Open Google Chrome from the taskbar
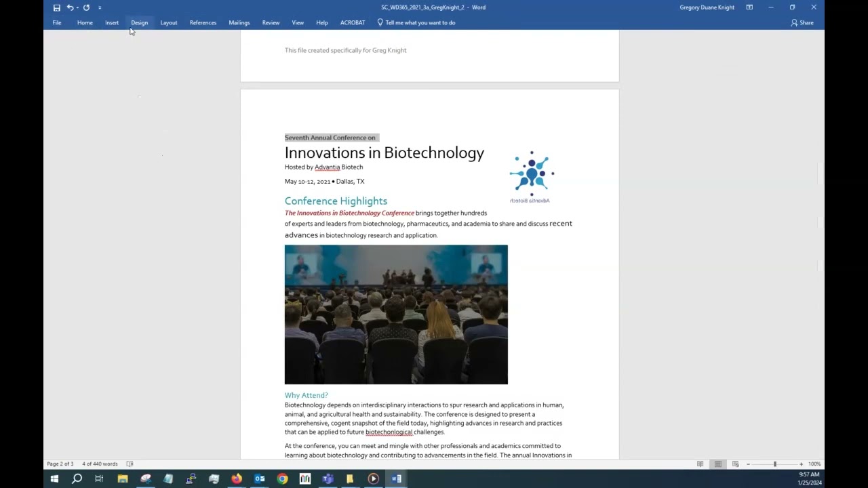 282,479
